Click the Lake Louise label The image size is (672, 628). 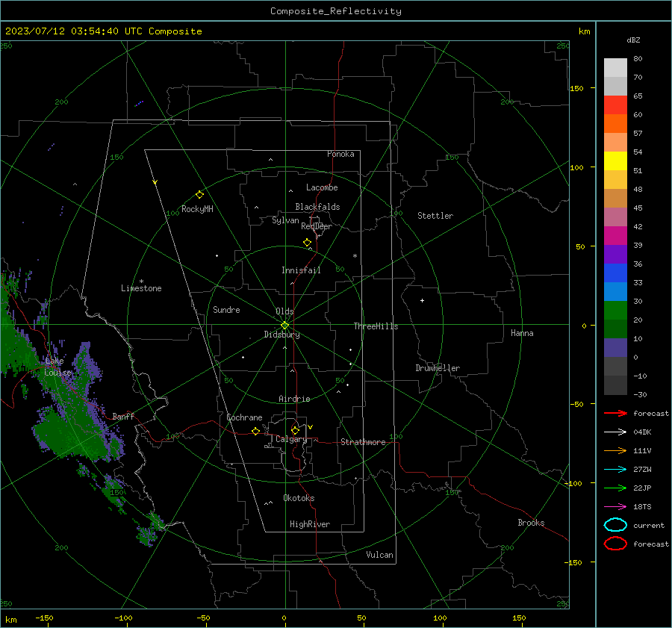pos(57,367)
